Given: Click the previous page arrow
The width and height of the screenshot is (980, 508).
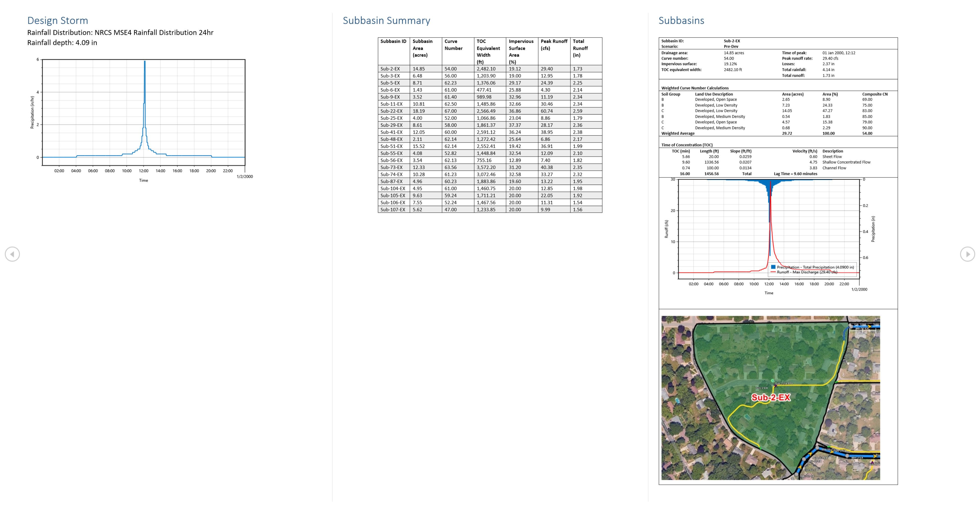Looking at the screenshot, I should tap(12, 254).
